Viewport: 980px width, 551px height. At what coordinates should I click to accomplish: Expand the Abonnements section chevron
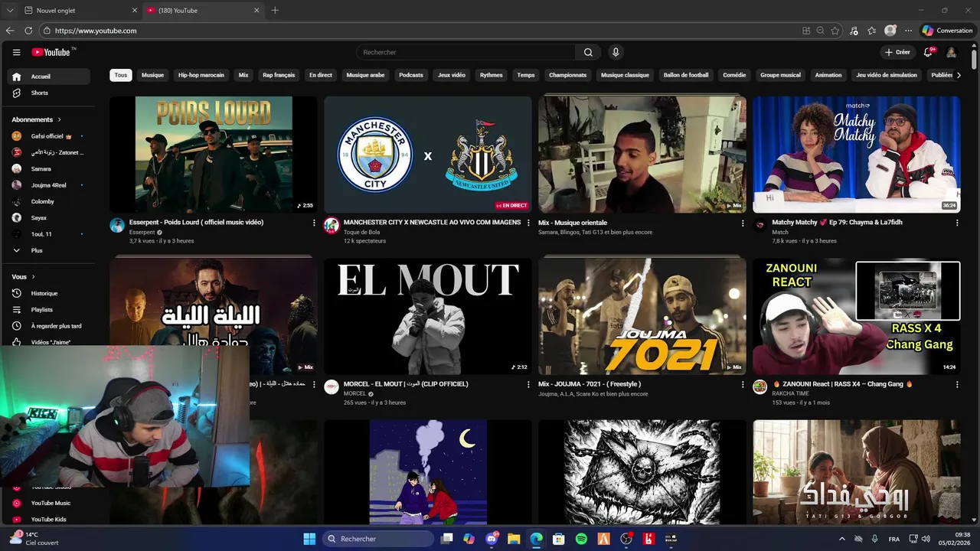(x=59, y=119)
